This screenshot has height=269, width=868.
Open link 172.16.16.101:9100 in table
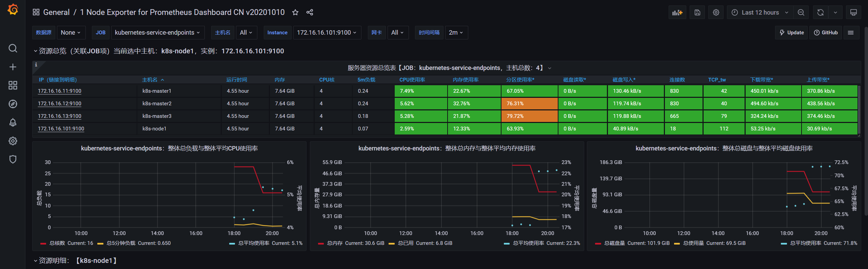tap(61, 129)
